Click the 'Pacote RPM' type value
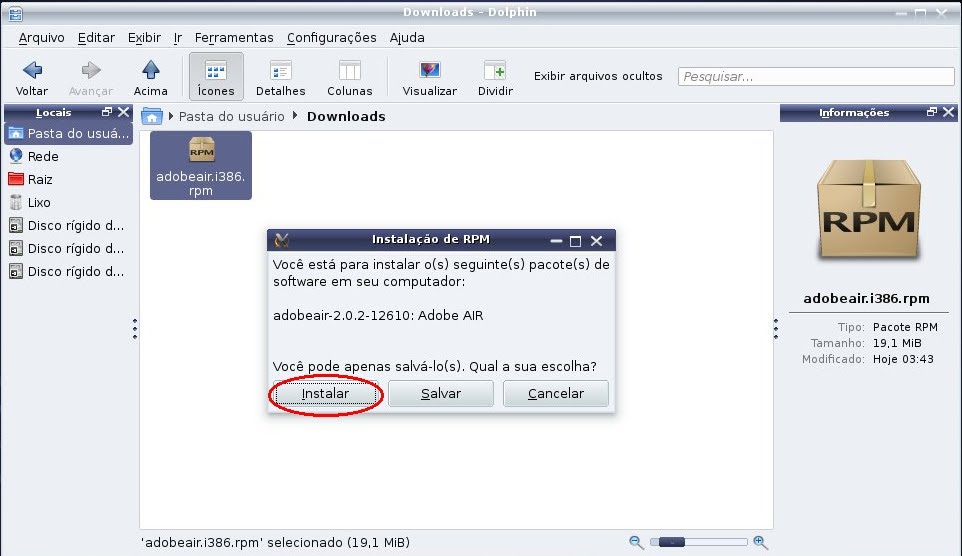This screenshot has height=556, width=962. (905, 327)
